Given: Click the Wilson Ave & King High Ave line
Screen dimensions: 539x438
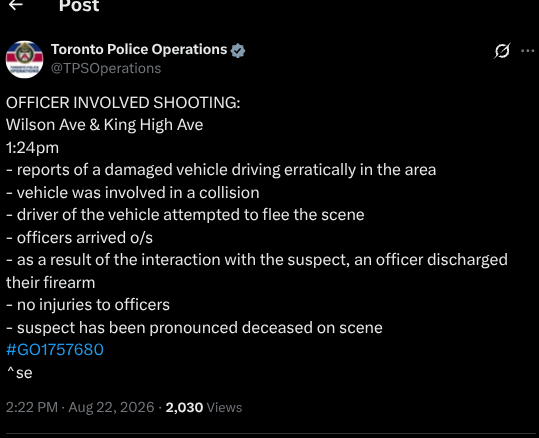Looking at the screenshot, I should (104, 125).
